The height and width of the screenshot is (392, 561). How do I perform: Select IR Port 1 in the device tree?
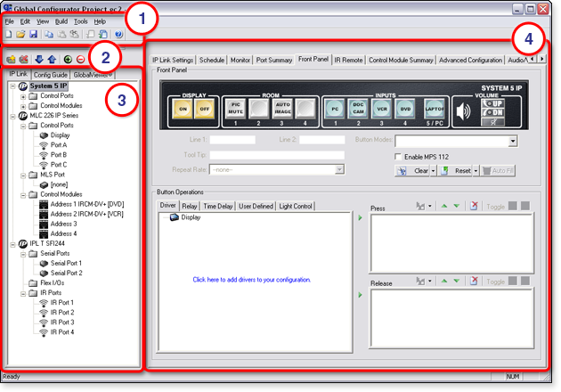(x=62, y=303)
